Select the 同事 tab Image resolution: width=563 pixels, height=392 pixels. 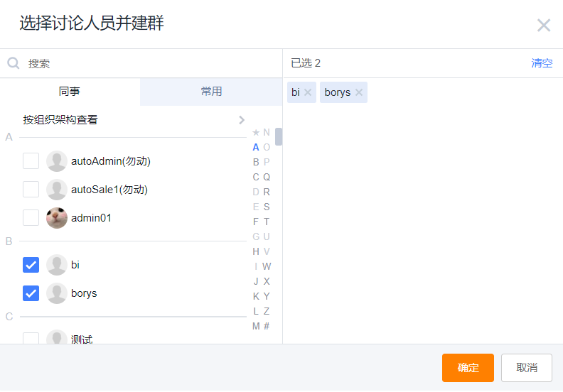tap(70, 92)
